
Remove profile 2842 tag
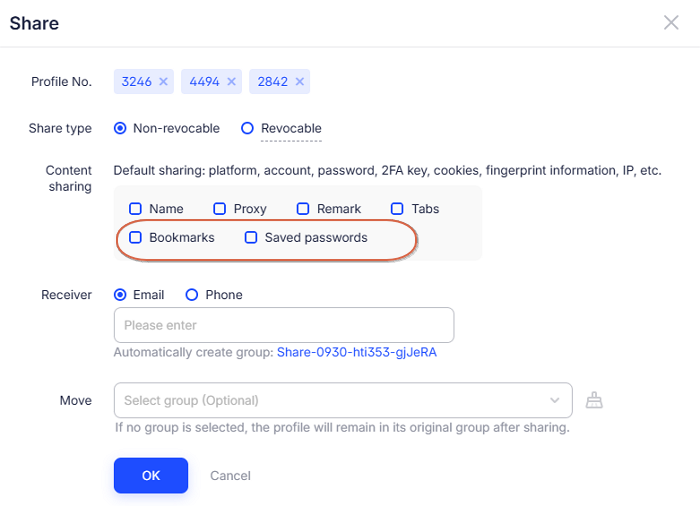tap(300, 82)
